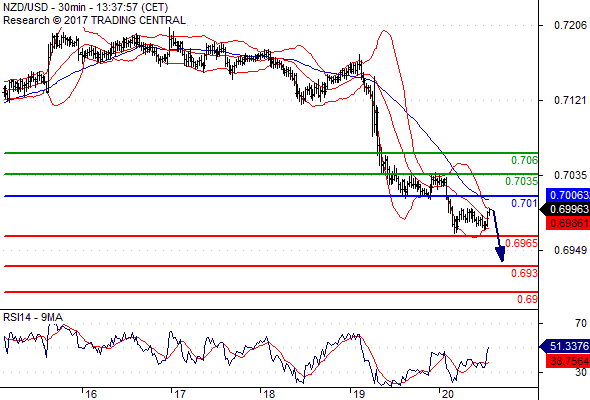The image size is (590, 400).
Task: Click the red 0.6965 support label
Action: pyautogui.click(x=521, y=243)
